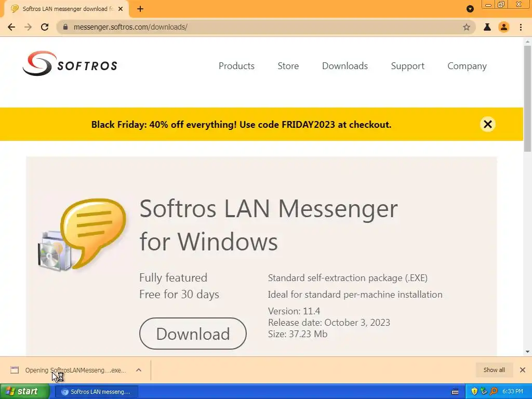Click the Softros LAN Messenger installer image
This screenshot has width=532, height=399.
83,235
